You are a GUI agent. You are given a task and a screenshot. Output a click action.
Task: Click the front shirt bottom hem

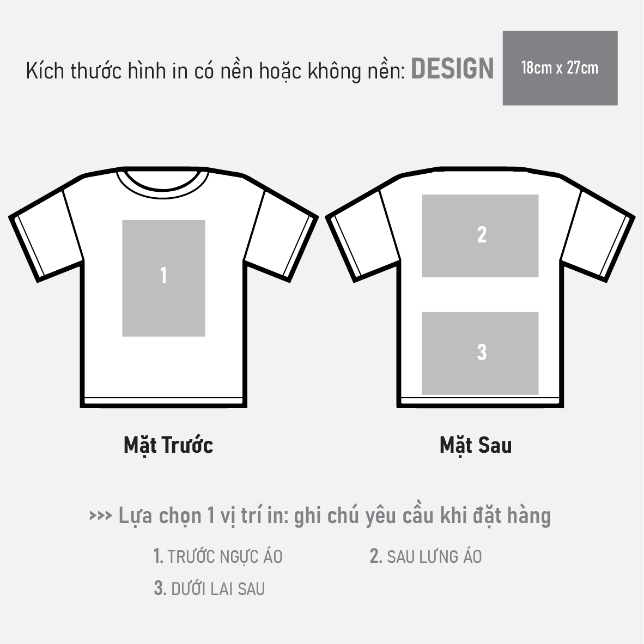tap(163, 403)
